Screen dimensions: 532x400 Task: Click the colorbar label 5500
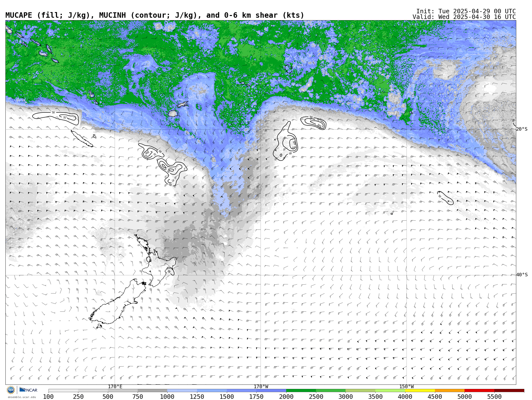pos(494,397)
